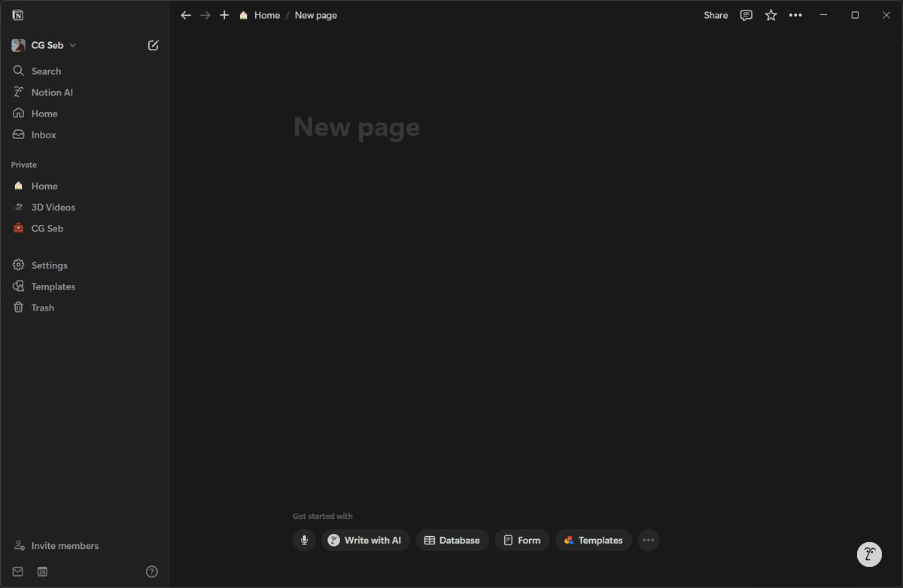903x588 pixels.
Task: Open the 3D Videos page
Action: (x=84, y=207)
